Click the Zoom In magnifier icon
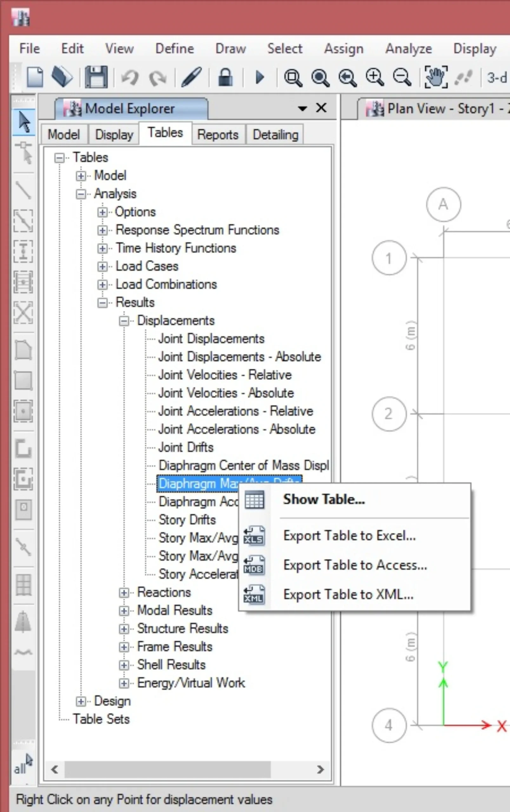Screen dimensions: 510x812 tap(375, 77)
